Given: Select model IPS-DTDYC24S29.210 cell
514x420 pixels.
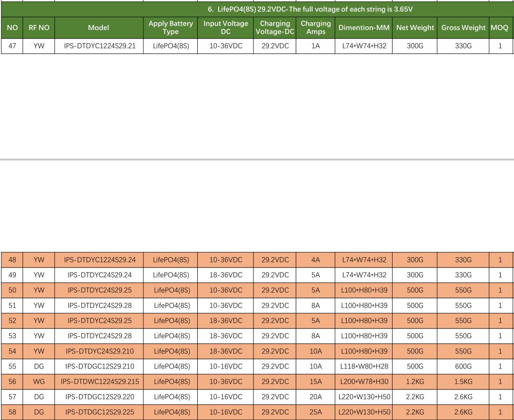Looking at the screenshot, I should pyautogui.click(x=100, y=351).
